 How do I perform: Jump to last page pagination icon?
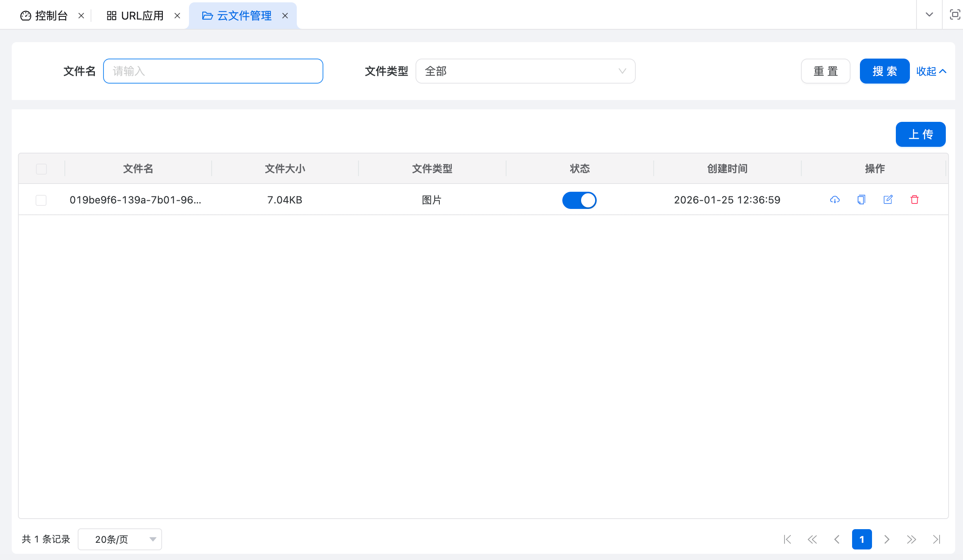pos(936,539)
